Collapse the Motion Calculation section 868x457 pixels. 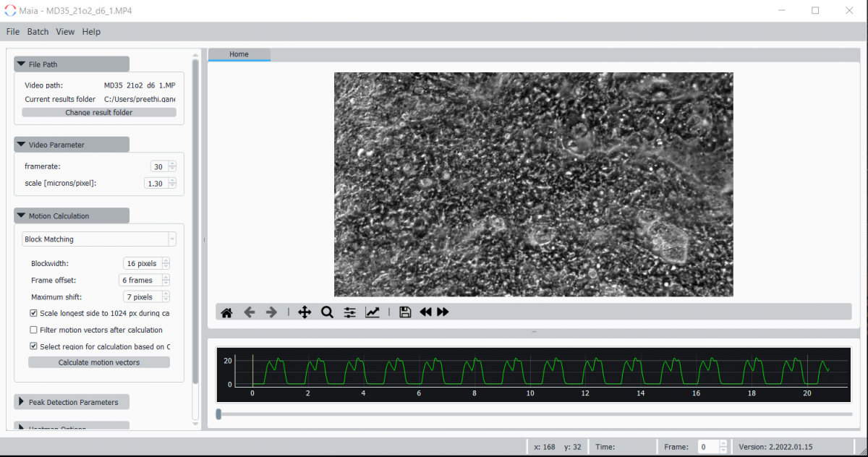72,215
